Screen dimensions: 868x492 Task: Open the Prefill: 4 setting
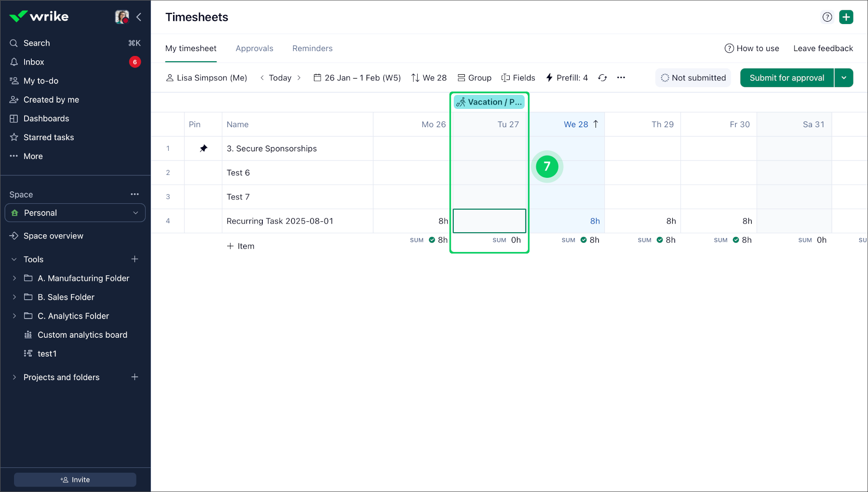coord(567,78)
